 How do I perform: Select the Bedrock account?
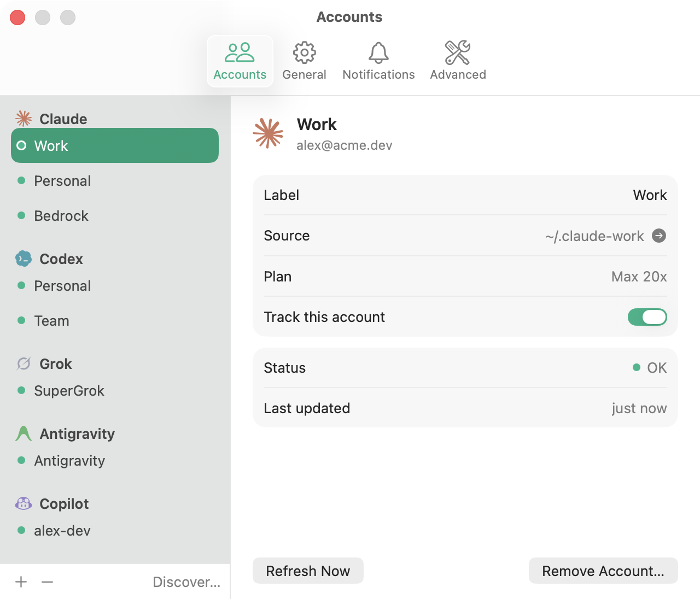coord(115,215)
